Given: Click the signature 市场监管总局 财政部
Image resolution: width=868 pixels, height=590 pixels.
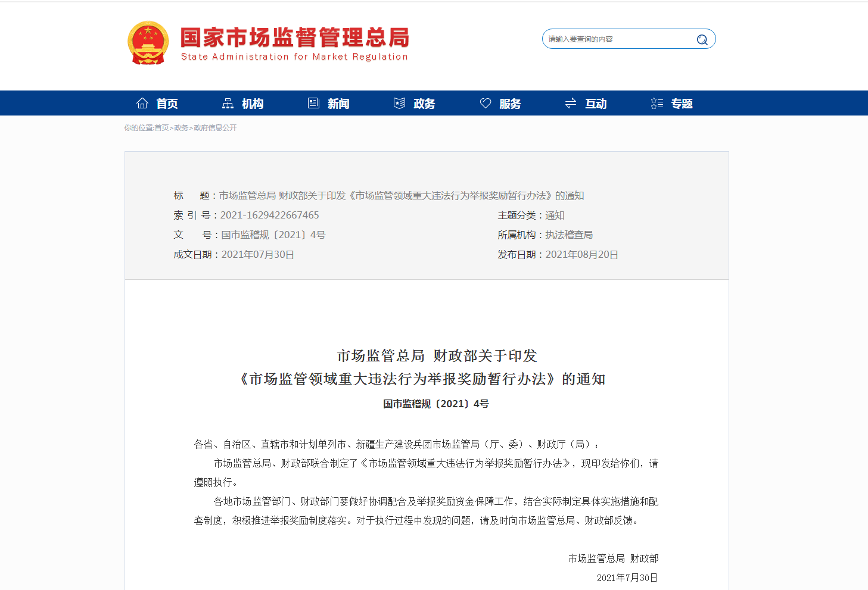Looking at the screenshot, I should 613,558.
